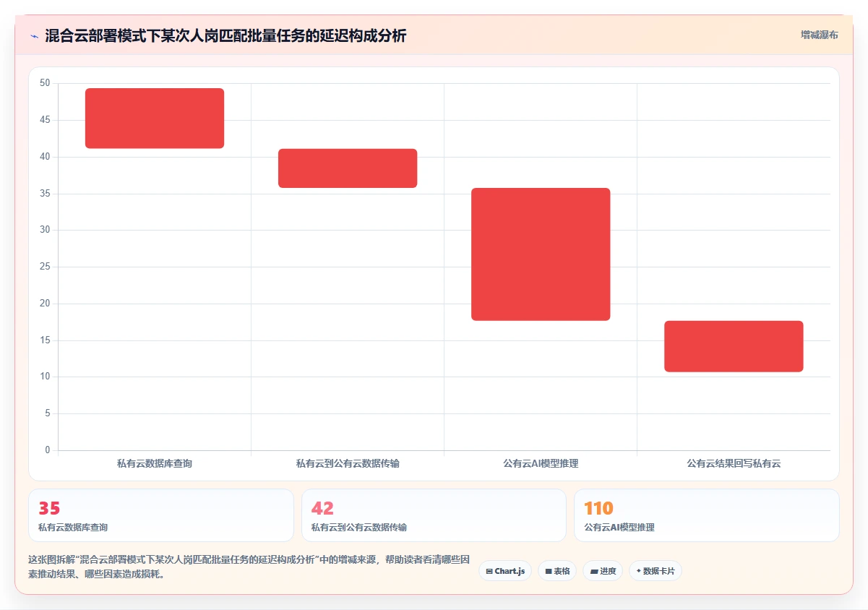Image resolution: width=868 pixels, height=610 pixels.
Task: Select the 进度 chip
Action: point(603,571)
